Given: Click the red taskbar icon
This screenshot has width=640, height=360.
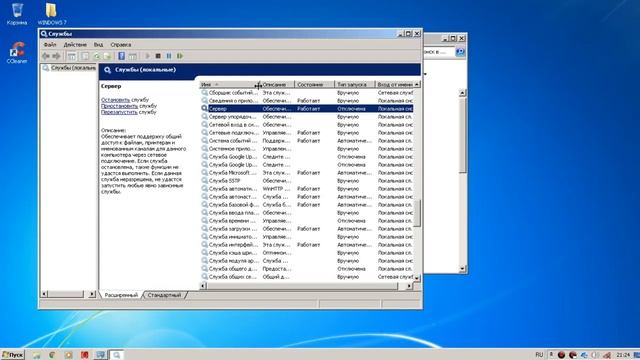Looking at the screenshot, I should (84, 355).
